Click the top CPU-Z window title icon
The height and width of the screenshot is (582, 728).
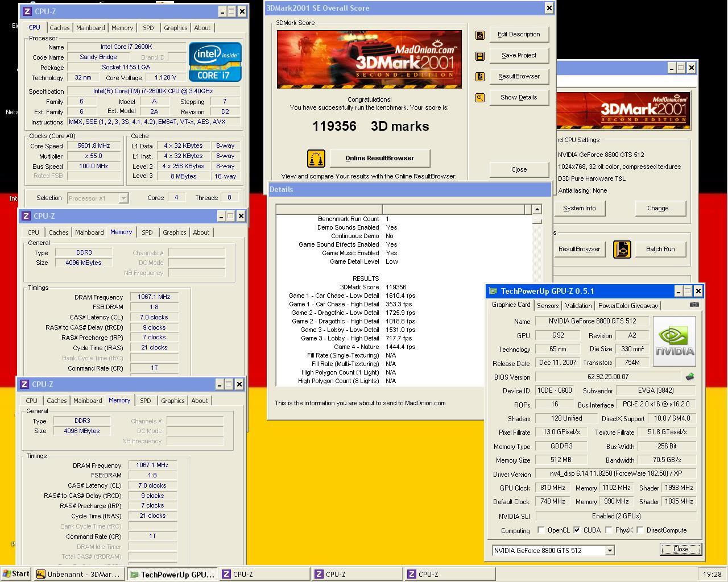[26, 11]
